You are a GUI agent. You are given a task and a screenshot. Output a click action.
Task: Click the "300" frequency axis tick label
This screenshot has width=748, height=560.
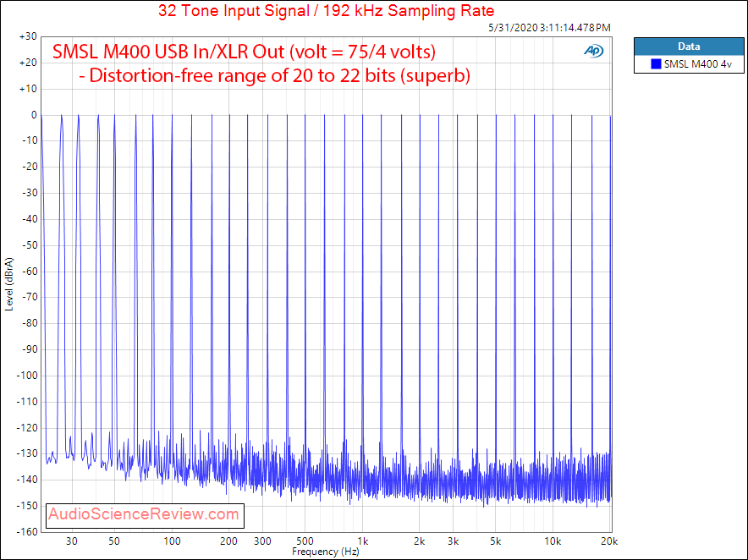262,541
